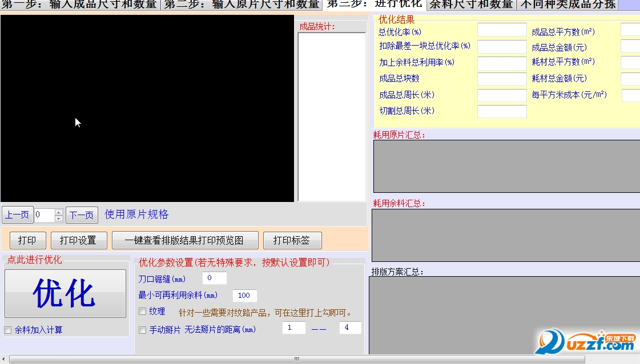Click the 打印标签 print labels button
Screen dimensions: 640x364
(x=292, y=240)
